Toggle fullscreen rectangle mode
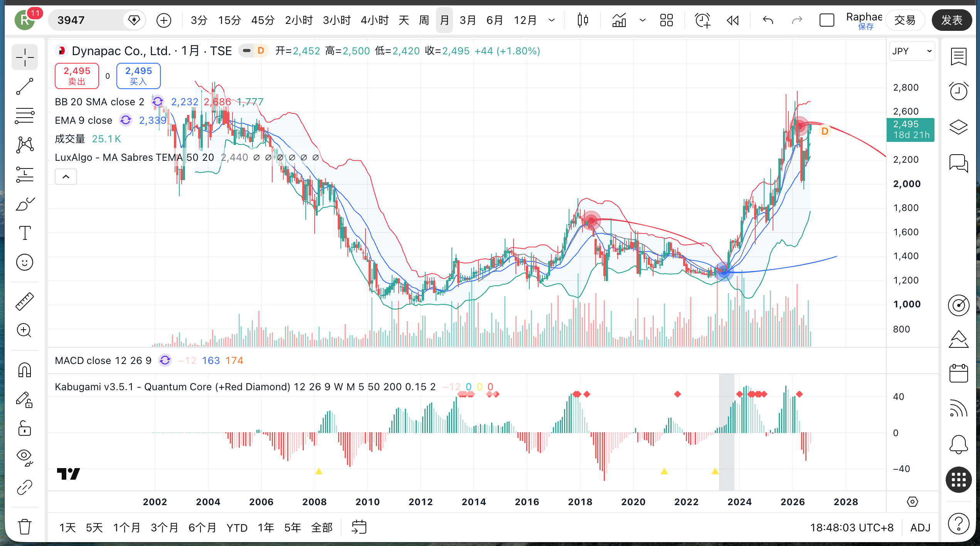 827,20
